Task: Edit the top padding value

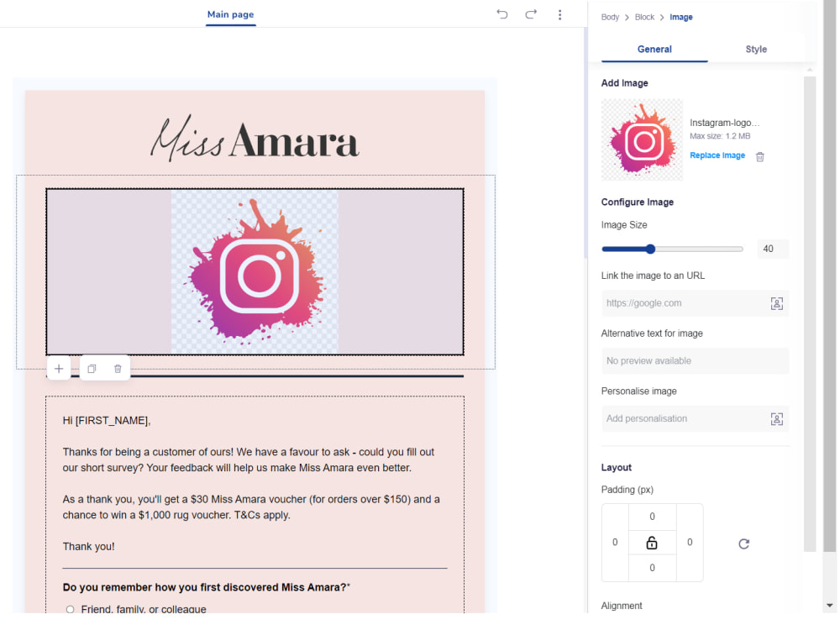Action: coord(652,517)
